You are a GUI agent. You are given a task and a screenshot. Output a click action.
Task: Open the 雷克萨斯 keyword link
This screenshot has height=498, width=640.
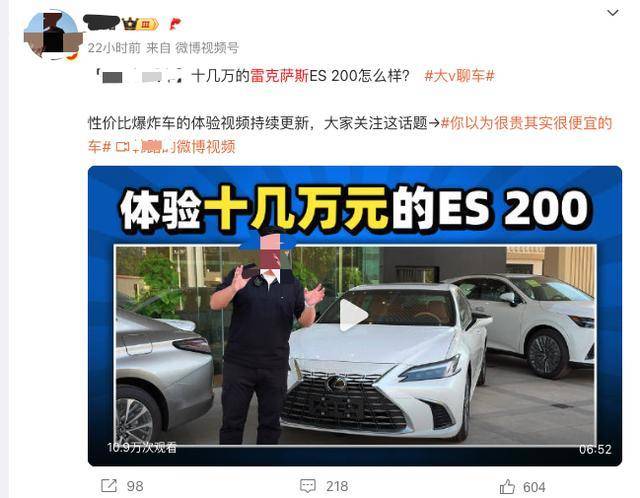click(x=280, y=76)
